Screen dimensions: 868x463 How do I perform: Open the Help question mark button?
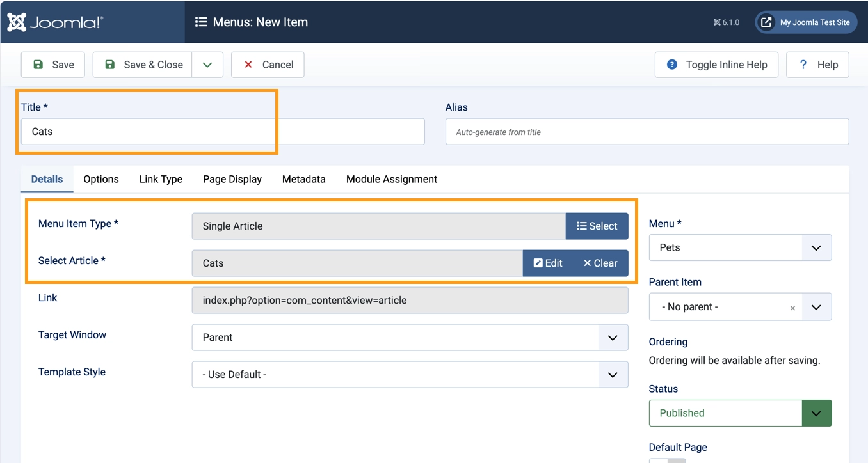pos(817,65)
